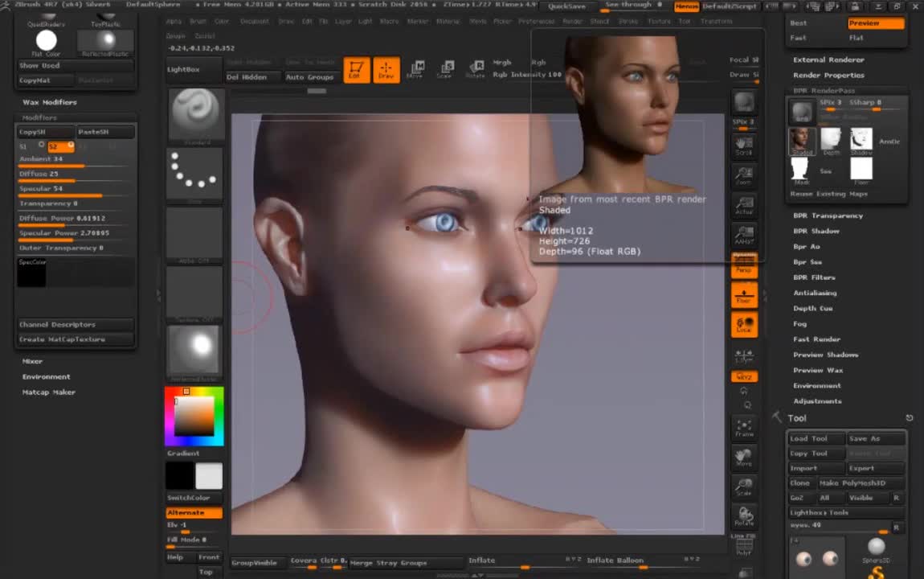This screenshot has height=579, width=924.
Task: Expand the Matcap Maker section
Action: [49, 392]
